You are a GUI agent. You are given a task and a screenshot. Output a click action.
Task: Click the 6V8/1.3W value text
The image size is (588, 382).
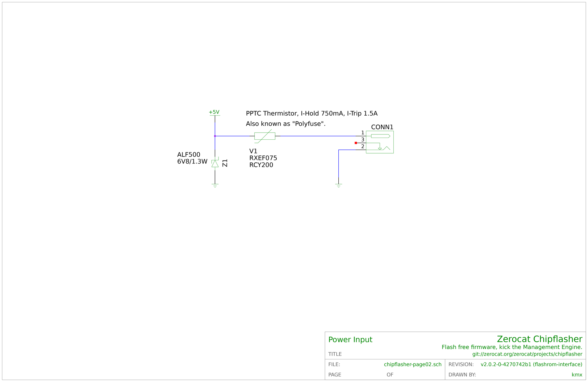tap(192, 161)
